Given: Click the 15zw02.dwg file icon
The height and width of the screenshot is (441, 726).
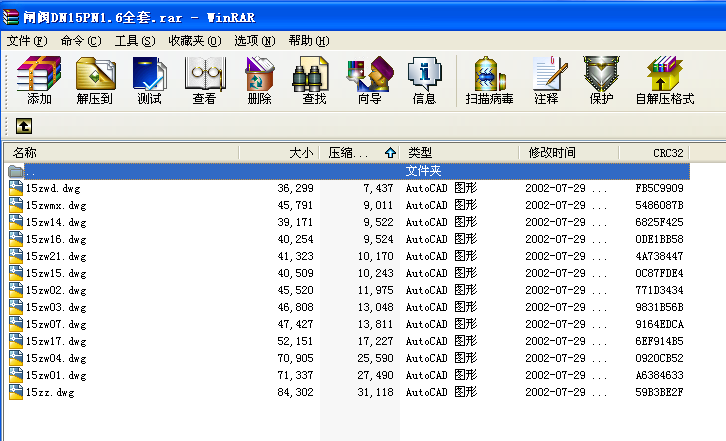Looking at the screenshot, I should 16,290.
